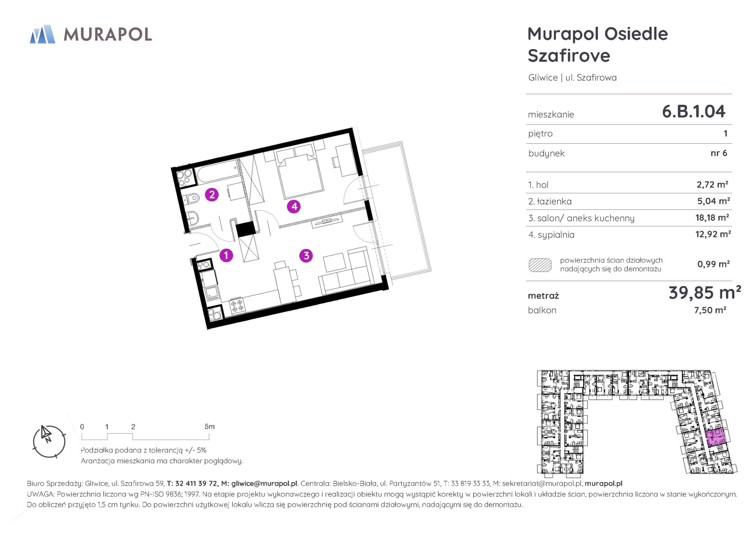Click room marker number 2
Screen dimensions: 756x534
[212, 195]
